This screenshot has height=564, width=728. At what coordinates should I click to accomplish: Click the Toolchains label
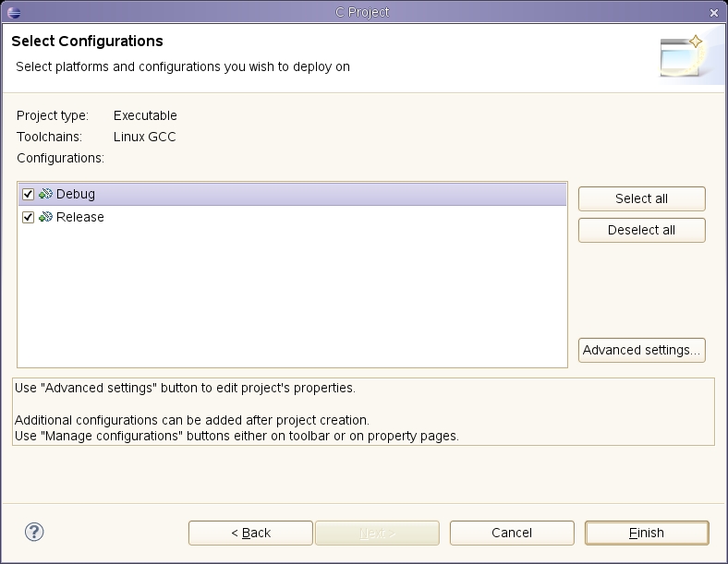[x=49, y=137]
